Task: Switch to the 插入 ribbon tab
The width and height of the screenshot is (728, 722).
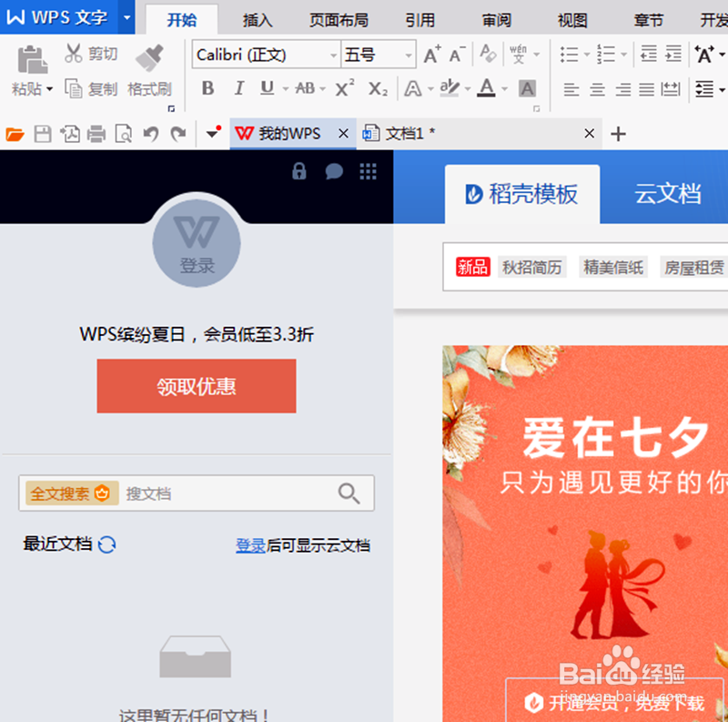Action: tap(258, 18)
